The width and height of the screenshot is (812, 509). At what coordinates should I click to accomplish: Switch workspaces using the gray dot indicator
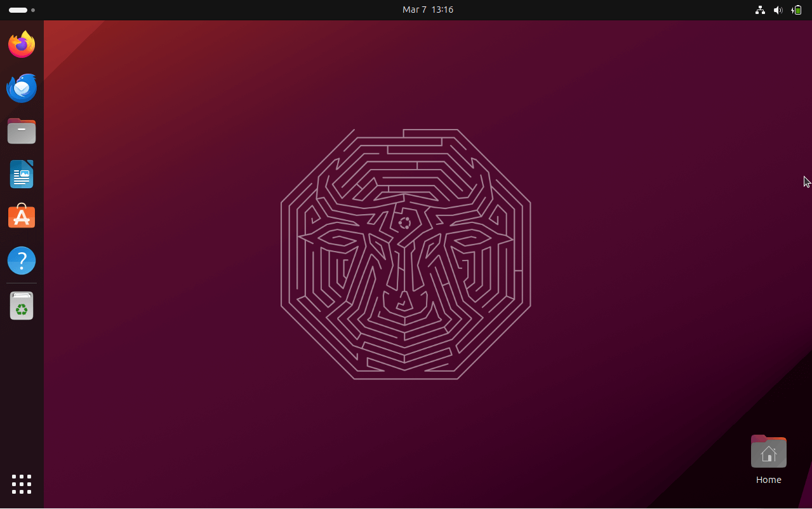33,10
